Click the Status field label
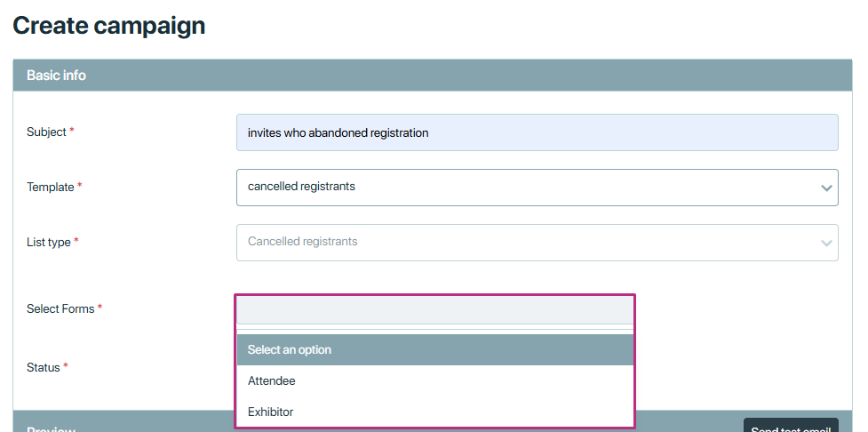 click(44, 368)
